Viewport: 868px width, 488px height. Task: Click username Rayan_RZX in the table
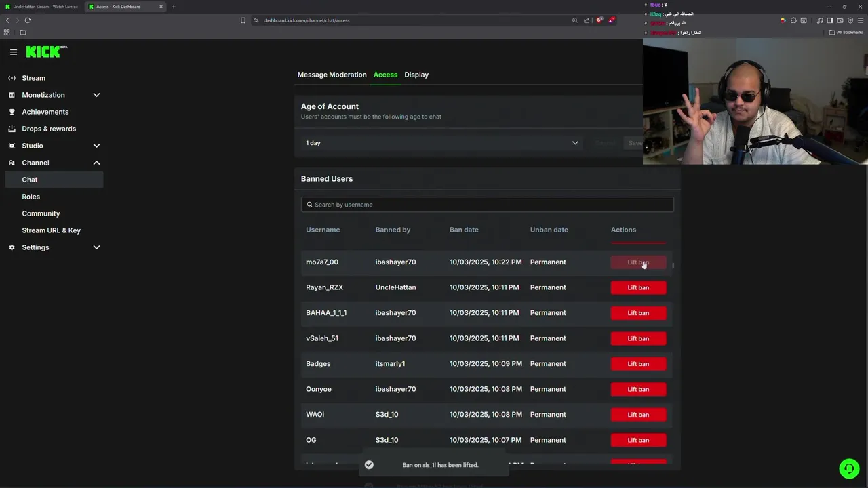click(324, 287)
